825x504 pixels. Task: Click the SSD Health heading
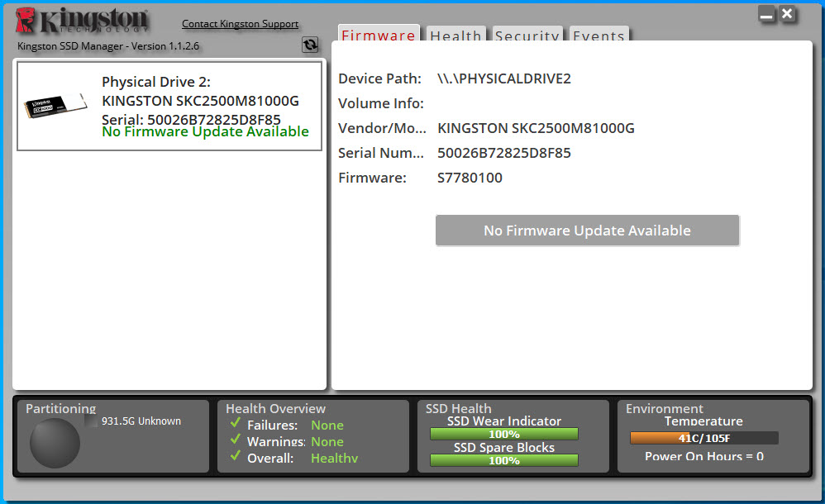click(458, 408)
